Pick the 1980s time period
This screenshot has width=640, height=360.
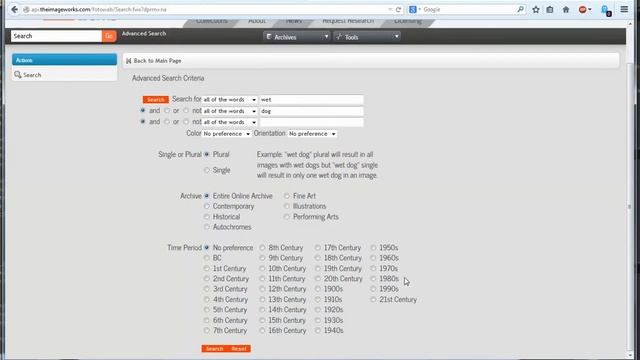click(x=373, y=279)
